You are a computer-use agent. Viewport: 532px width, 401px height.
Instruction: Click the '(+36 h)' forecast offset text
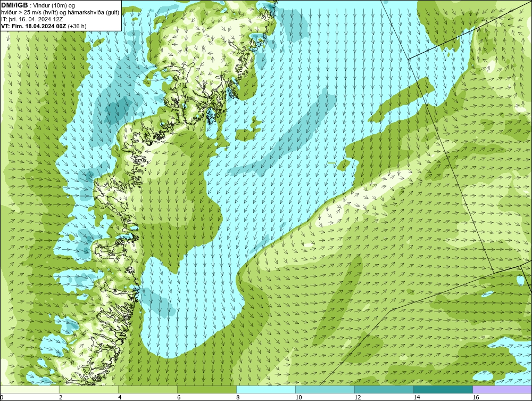[77, 26]
